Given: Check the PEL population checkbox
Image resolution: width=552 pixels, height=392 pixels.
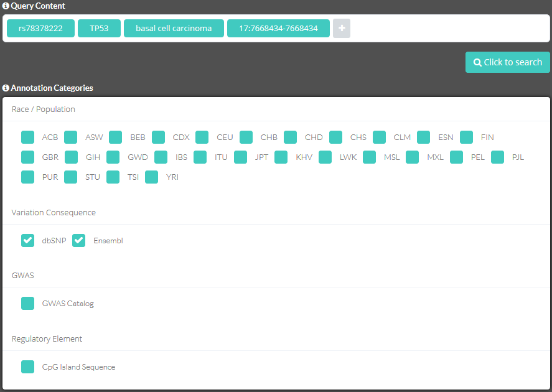Looking at the screenshot, I should point(457,157).
